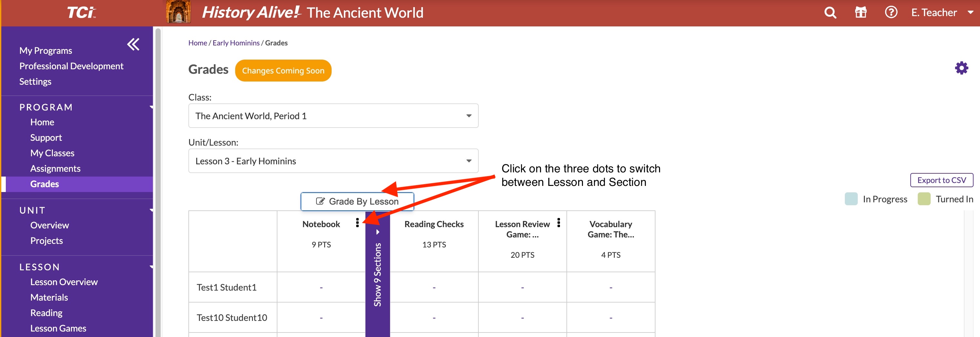Viewport: 980px width, 337px height.
Task: Open grades settings gear icon
Action: click(961, 68)
